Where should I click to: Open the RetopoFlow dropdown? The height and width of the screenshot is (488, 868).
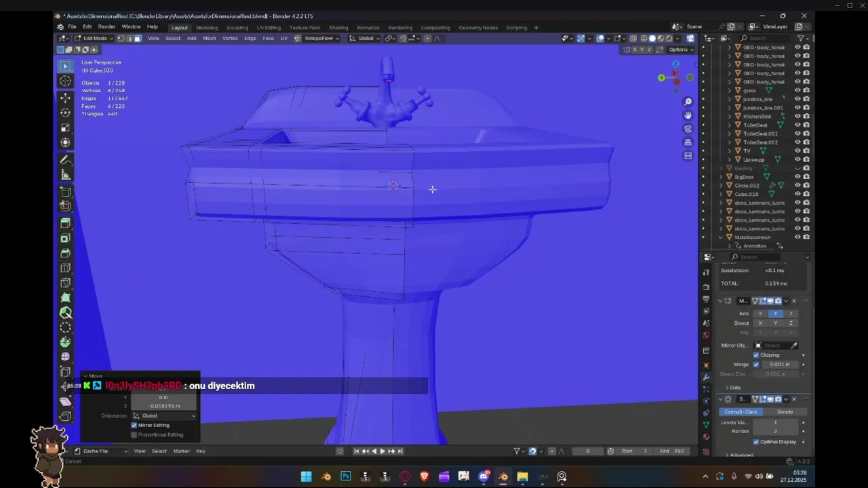click(320, 39)
